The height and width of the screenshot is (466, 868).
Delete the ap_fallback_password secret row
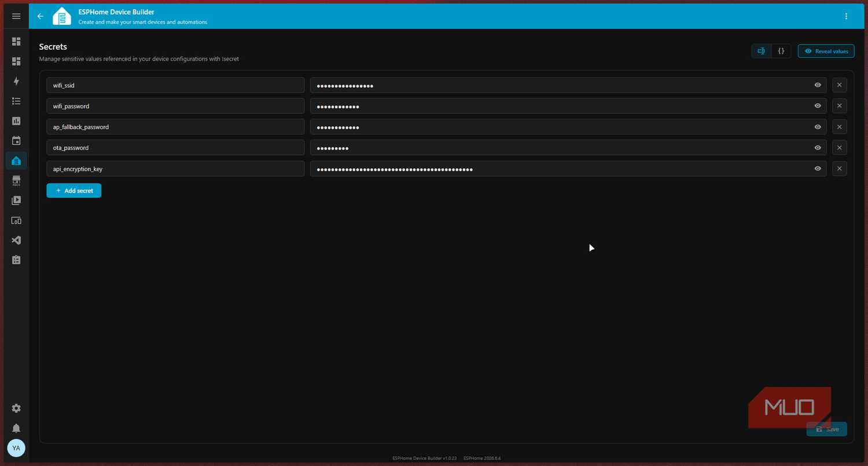click(840, 127)
